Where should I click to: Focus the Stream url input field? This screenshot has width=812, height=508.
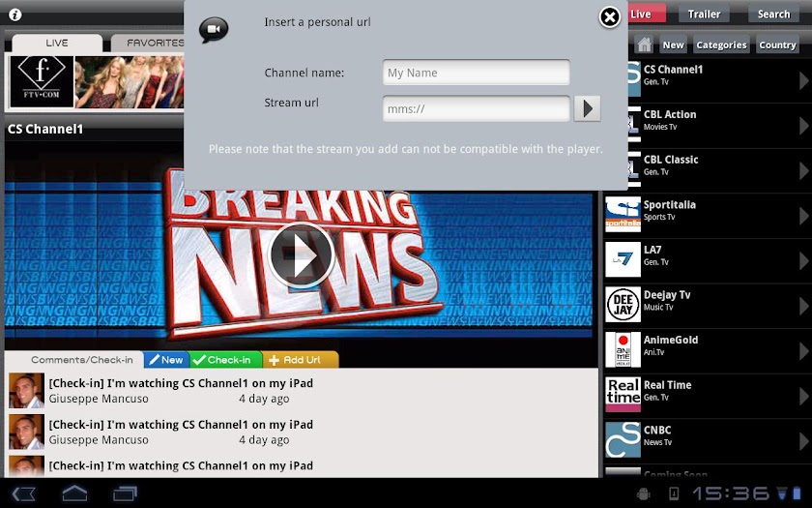(476, 108)
